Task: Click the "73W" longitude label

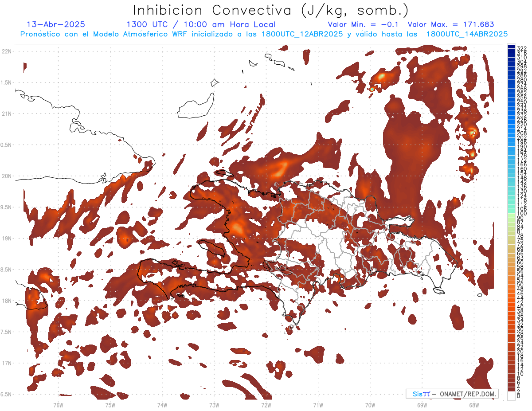Action: [214, 405]
